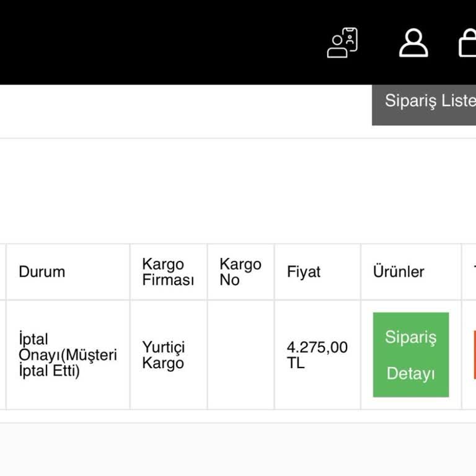Click the cut-off header cell before Durum

2,272
